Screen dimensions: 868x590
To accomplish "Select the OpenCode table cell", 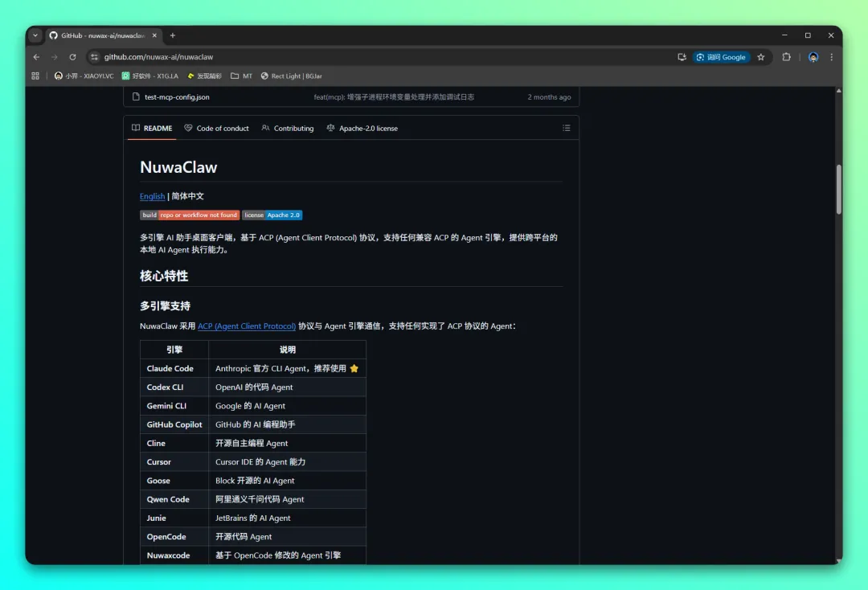I will click(174, 537).
